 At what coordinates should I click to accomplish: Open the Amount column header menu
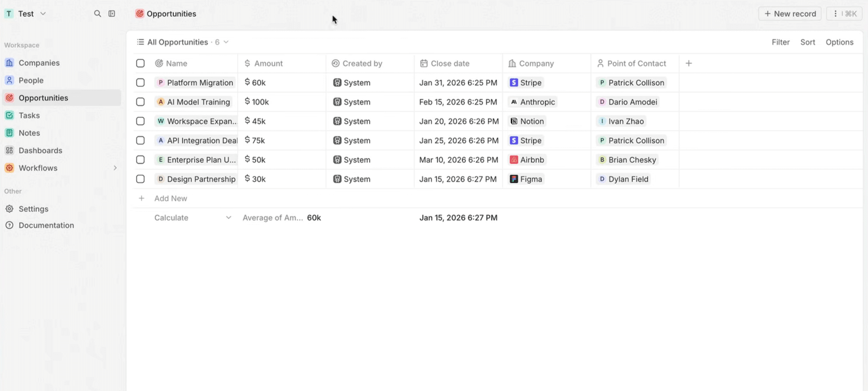(282, 63)
